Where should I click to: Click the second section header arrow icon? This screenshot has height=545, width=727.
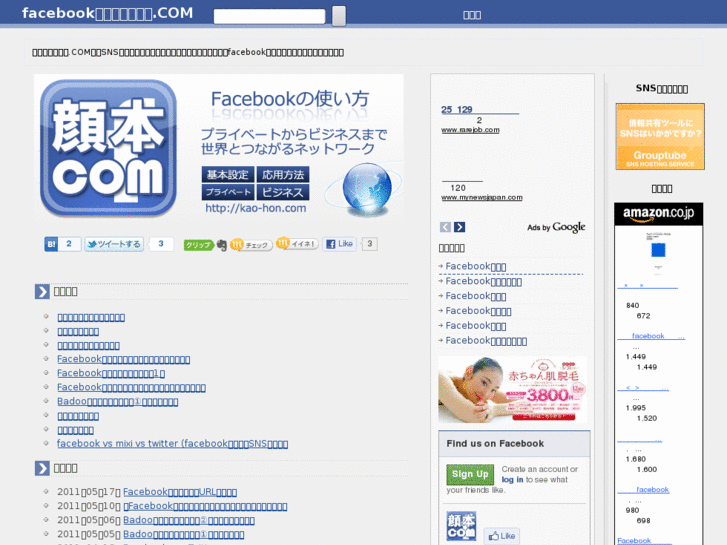[x=42, y=468]
